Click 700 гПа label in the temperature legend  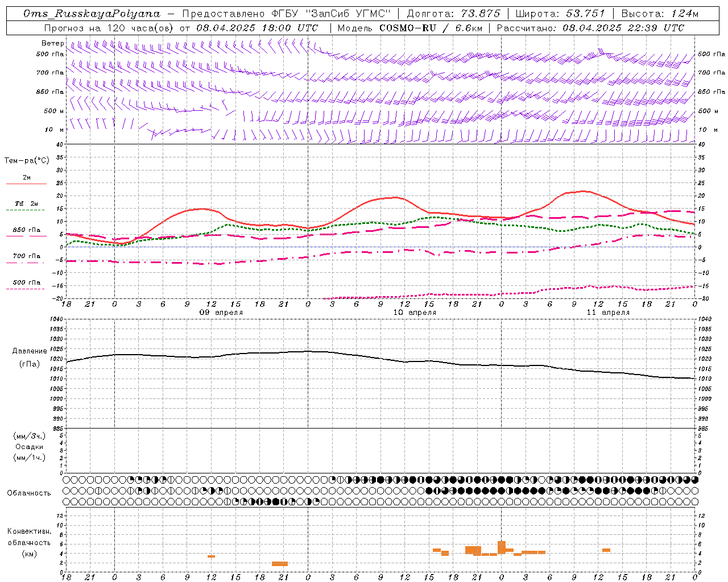pos(27,256)
